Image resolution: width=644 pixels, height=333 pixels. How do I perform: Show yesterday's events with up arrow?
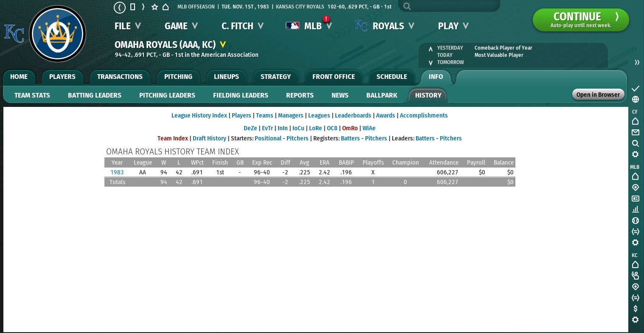point(430,48)
